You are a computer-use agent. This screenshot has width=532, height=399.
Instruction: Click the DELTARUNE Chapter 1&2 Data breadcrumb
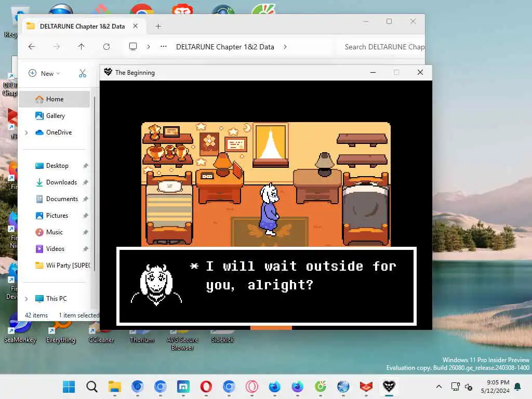coord(225,47)
